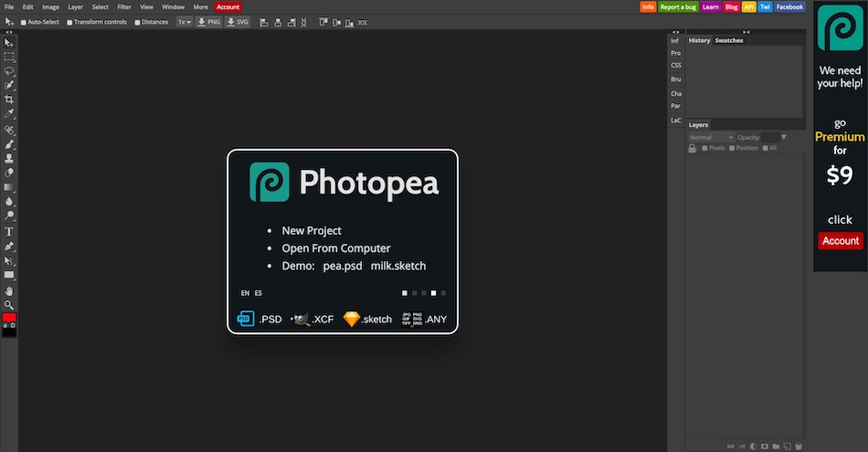Open the Opacity slider arrow
The width and height of the screenshot is (868, 452).
pos(783,137)
